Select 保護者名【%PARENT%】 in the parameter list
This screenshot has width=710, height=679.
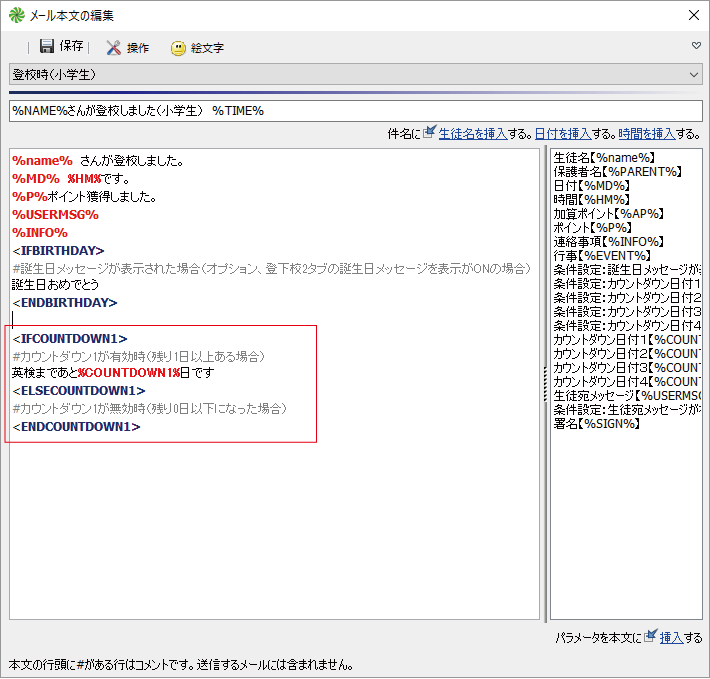point(616,171)
